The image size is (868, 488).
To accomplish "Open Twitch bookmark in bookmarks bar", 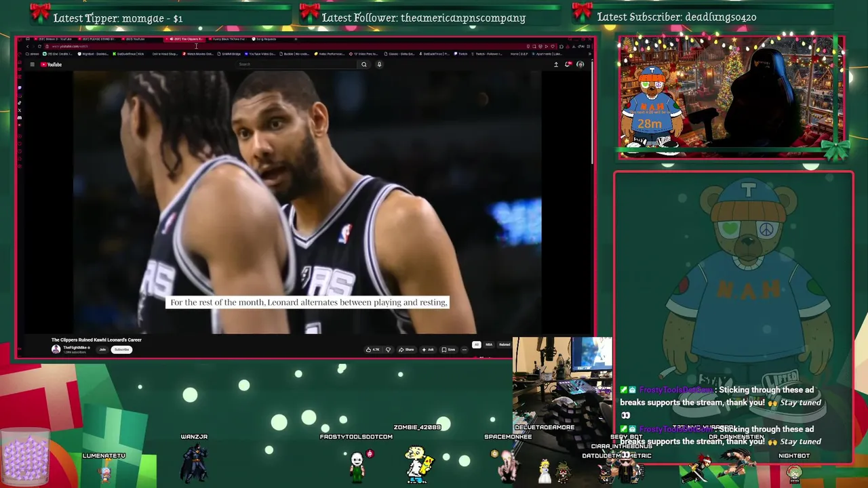I will pos(460,54).
